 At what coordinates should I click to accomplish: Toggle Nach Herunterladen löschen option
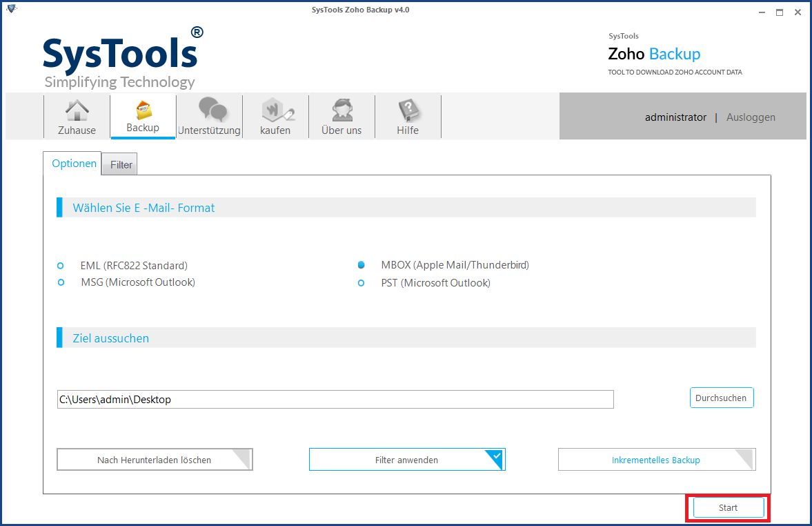(x=155, y=460)
